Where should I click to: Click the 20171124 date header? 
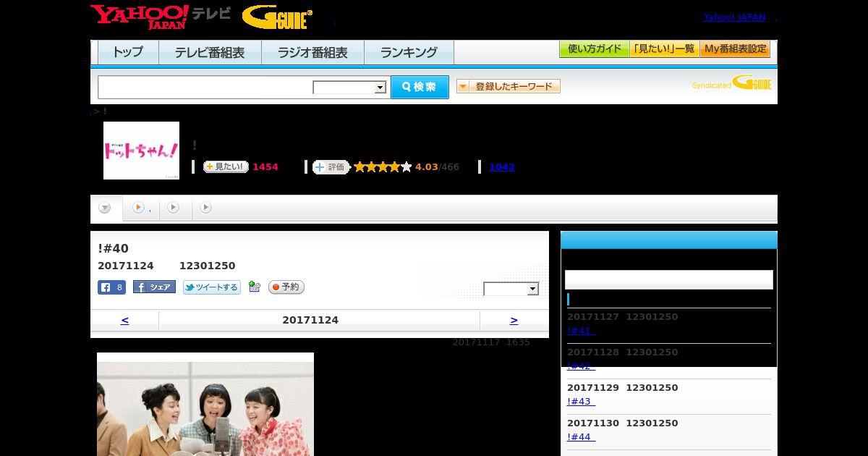click(x=310, y=320)
